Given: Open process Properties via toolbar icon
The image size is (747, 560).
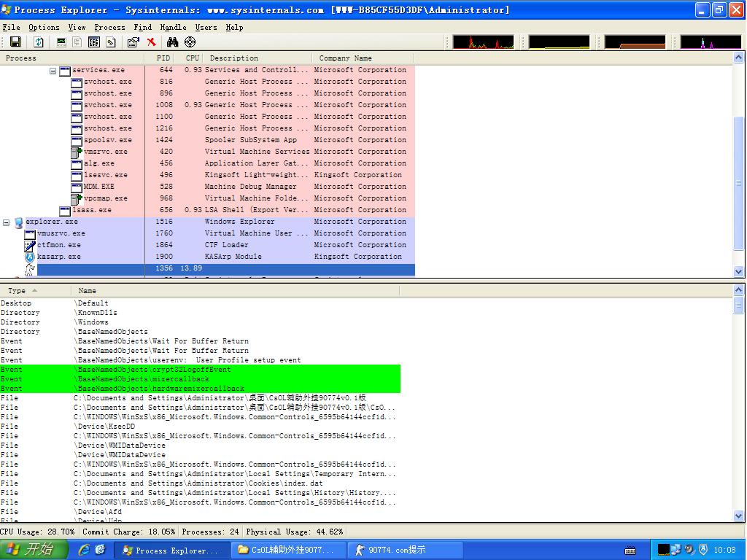Looking at the screenshot, I should point(133,42).
